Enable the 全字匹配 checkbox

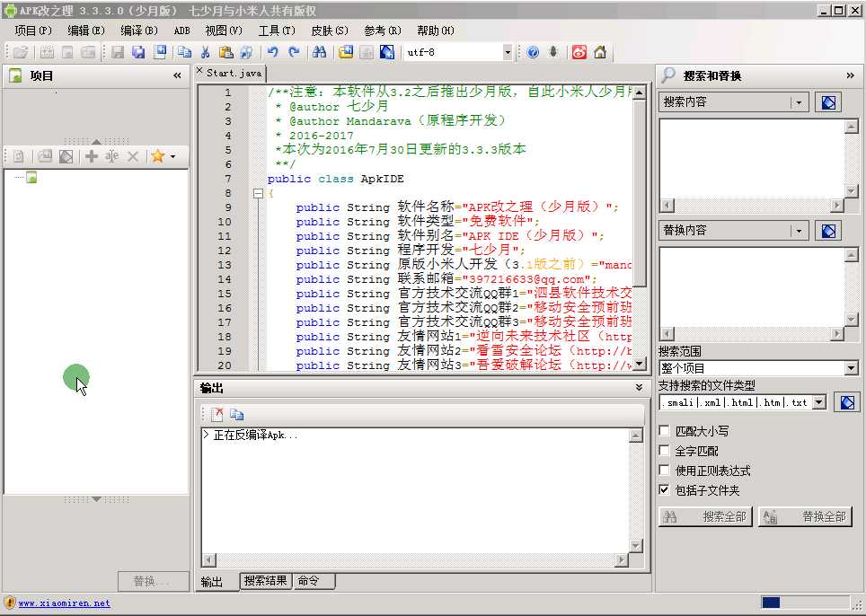(665, 451)
